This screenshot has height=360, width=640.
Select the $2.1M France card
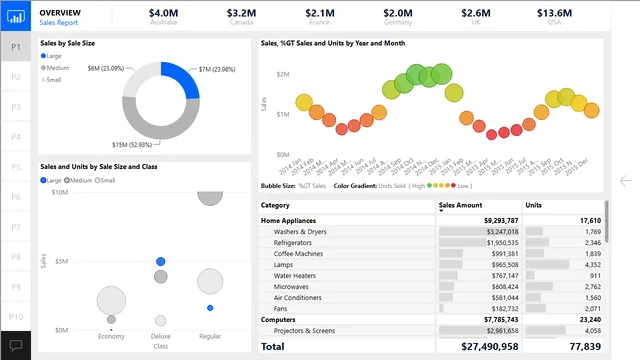[320, 16]
